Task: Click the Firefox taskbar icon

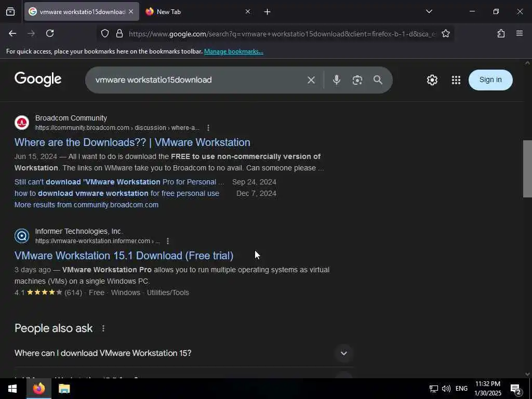Action: click(38, 389)
